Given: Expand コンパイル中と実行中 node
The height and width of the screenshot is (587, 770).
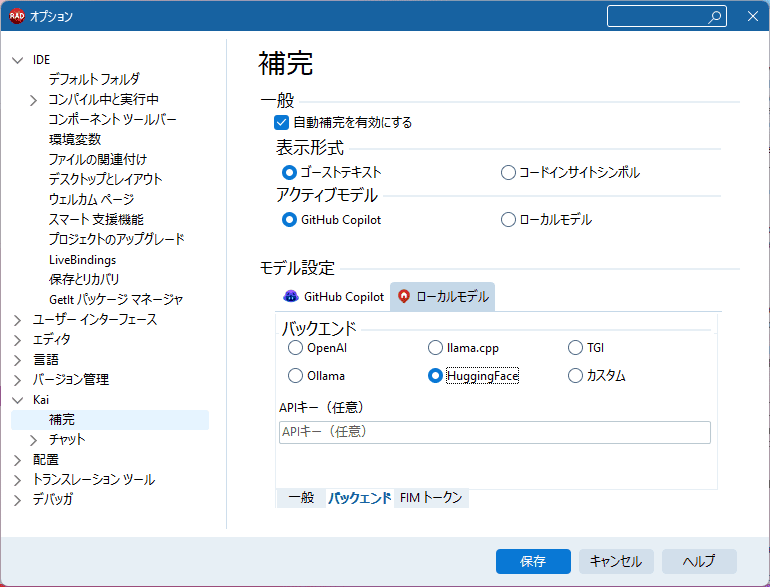Looking at the screenshot, I should [33, 100].
